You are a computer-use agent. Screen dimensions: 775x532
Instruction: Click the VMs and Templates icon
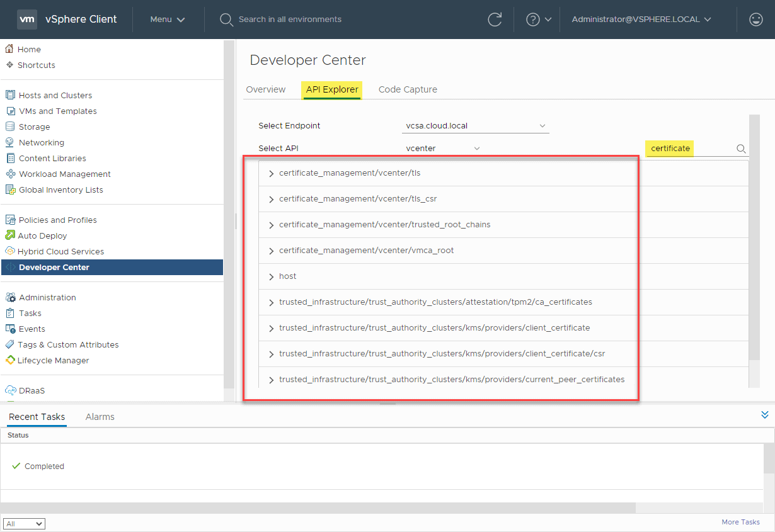10,111
